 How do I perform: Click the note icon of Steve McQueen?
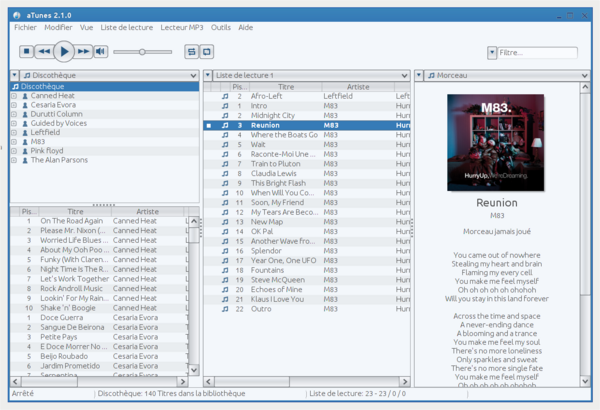[225, 280]
